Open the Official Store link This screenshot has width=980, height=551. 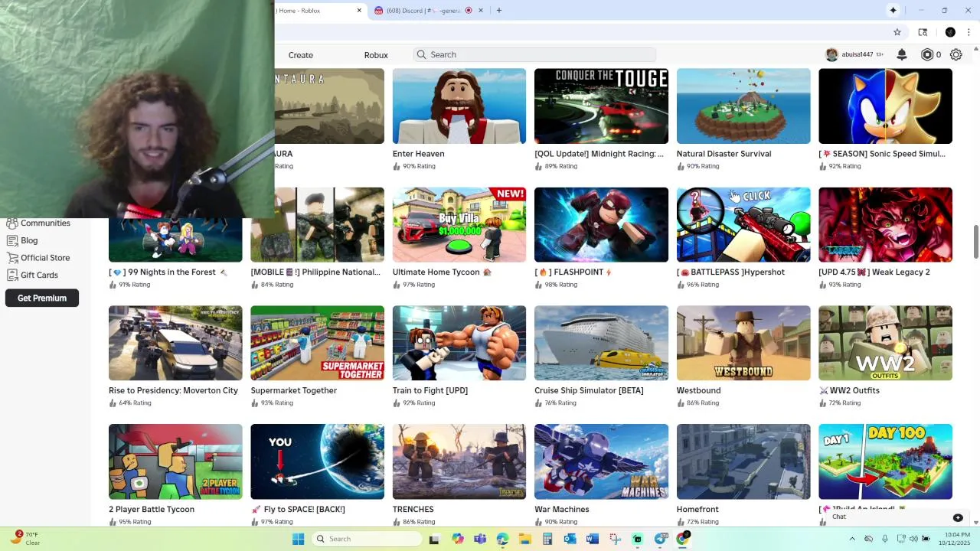[x=45, y=258]
